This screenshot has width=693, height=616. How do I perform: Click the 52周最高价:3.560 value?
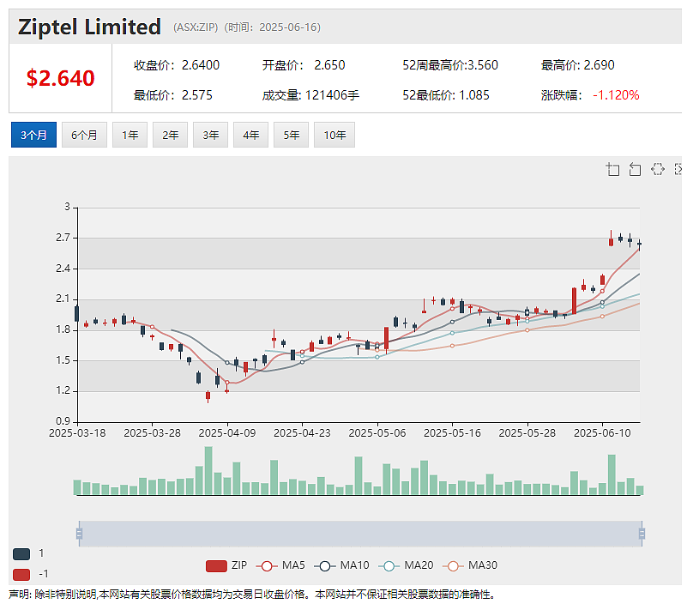tap(450, 65)
